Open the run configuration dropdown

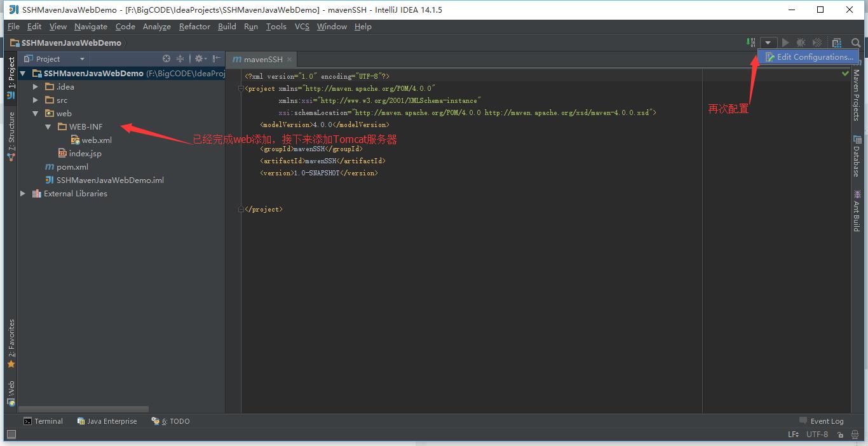[x=768, y=43]
